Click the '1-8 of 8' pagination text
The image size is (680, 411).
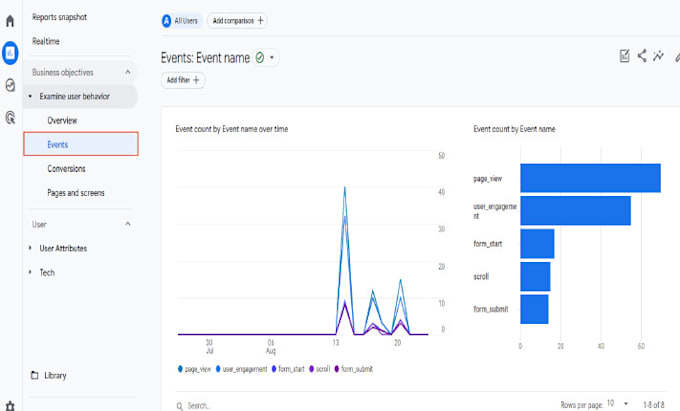pos(654,404)
